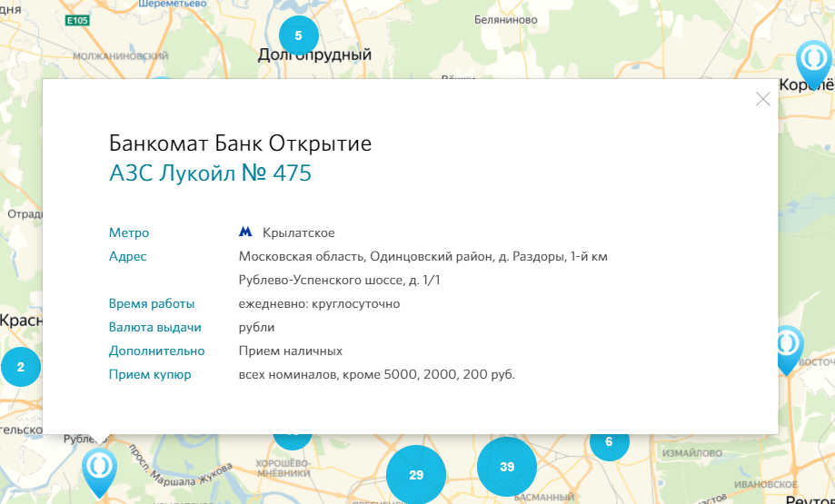Screen dimensions: 835x504
Task: Click the просп. Маршала Жукова street label
Action: click(180, 468)
